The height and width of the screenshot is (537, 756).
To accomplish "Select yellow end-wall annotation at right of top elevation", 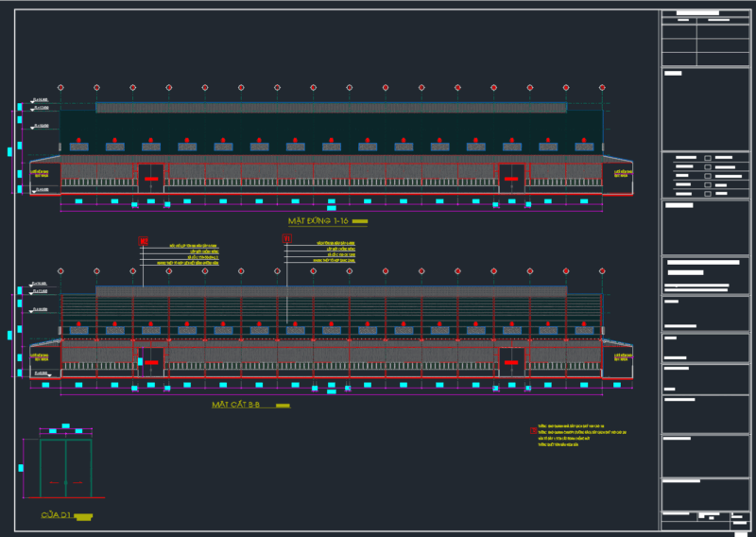I will tap(623, 174).
